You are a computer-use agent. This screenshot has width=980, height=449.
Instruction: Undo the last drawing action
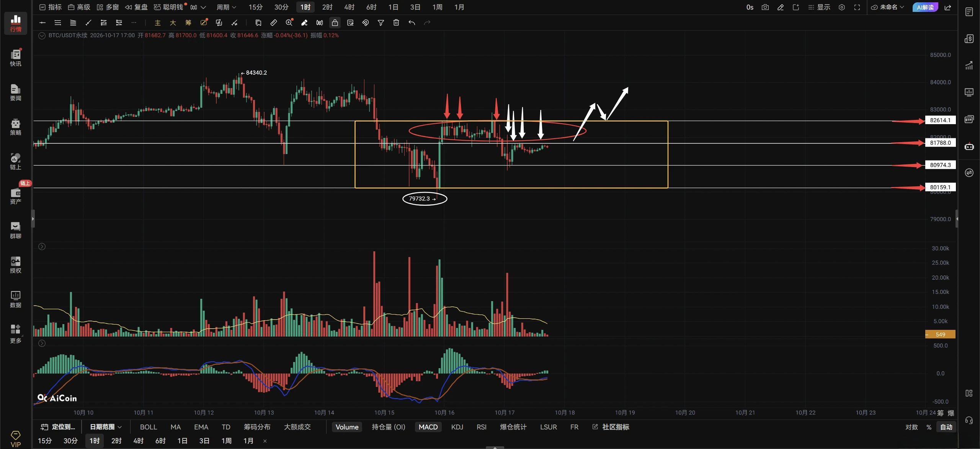click(x=412, y=23)
